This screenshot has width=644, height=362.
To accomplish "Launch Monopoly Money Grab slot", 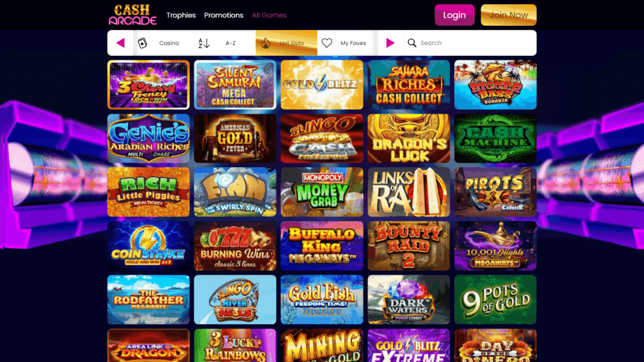I will 322,192.
